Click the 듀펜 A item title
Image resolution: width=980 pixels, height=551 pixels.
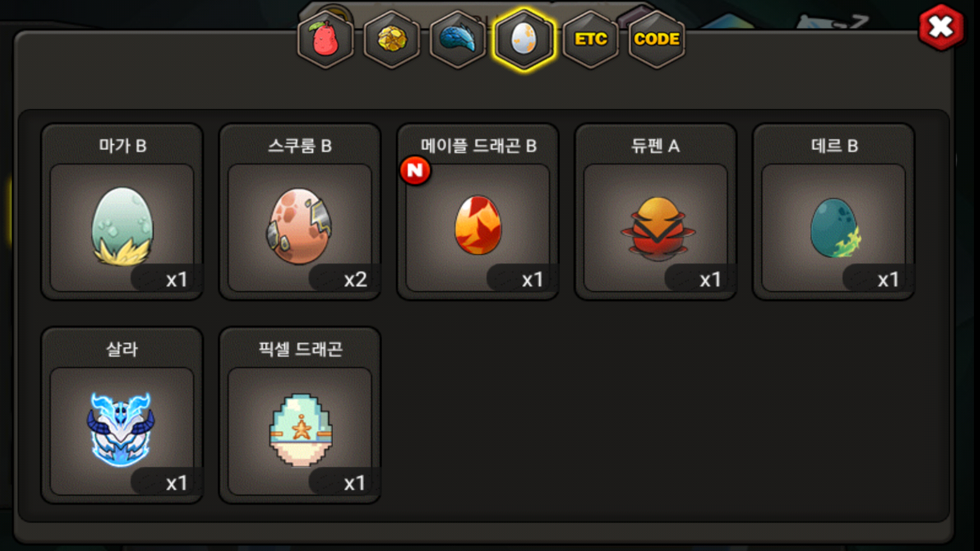(x=655, y=146)
